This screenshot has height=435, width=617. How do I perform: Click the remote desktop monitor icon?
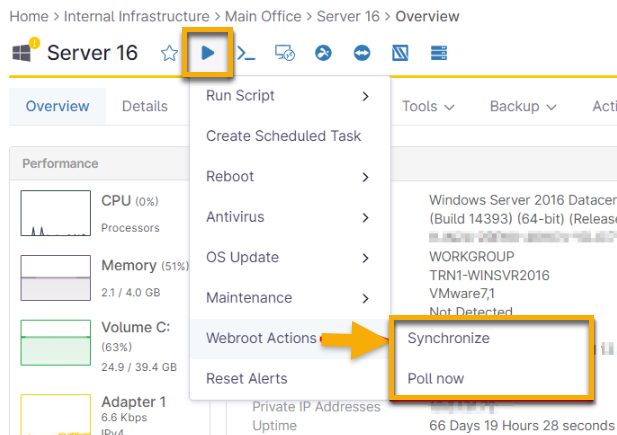(284, 53)
